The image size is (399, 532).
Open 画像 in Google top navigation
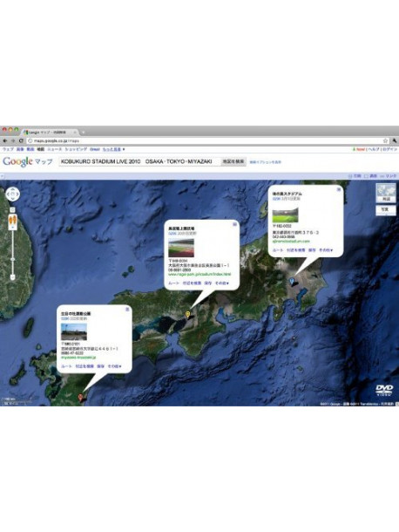tap(20, 149)
